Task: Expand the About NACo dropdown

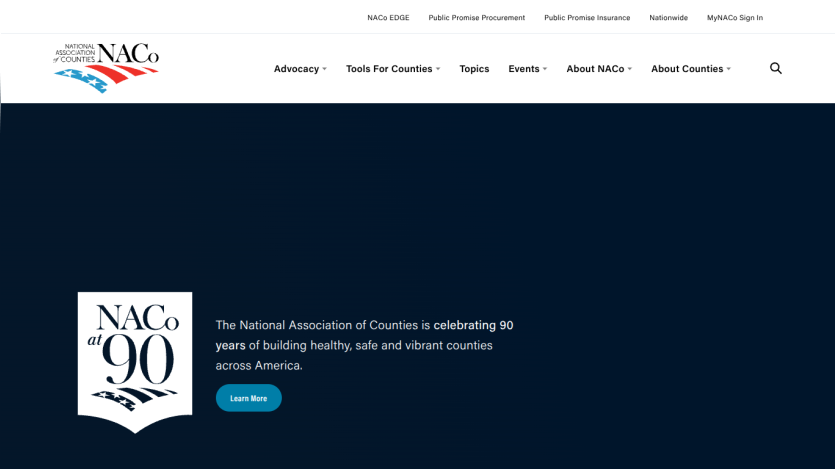Action: [x=599, y=69]
